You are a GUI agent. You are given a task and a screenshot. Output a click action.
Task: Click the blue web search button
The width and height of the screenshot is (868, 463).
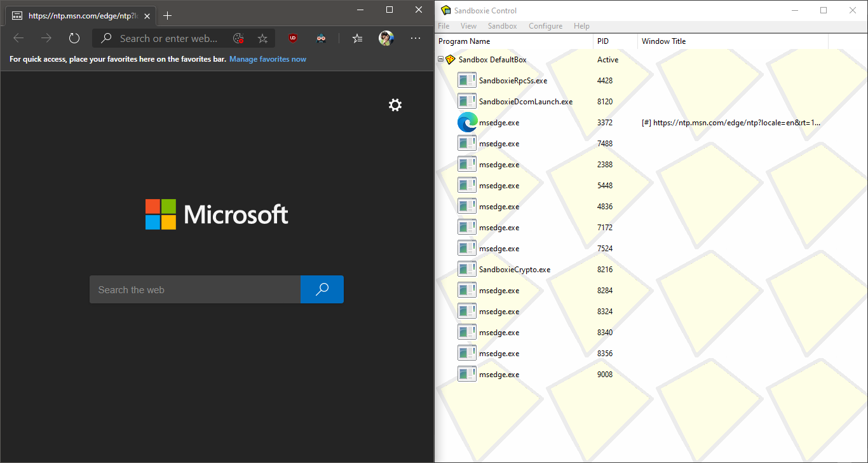(322, 289)
